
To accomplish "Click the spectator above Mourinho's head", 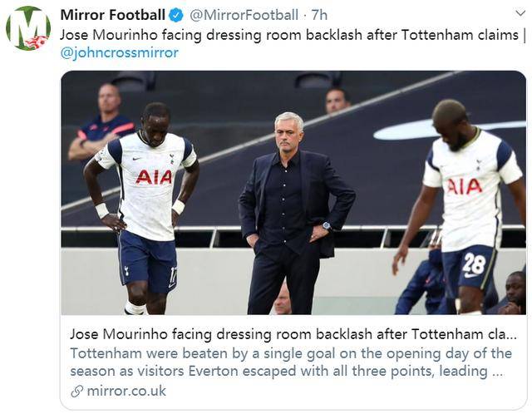I will [x=337, y=101].
